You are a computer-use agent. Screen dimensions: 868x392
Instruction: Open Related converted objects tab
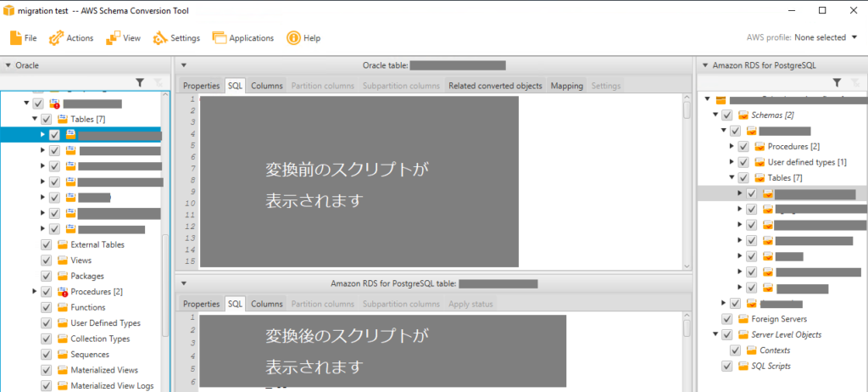pyautogui.click(x=495, y=86)
